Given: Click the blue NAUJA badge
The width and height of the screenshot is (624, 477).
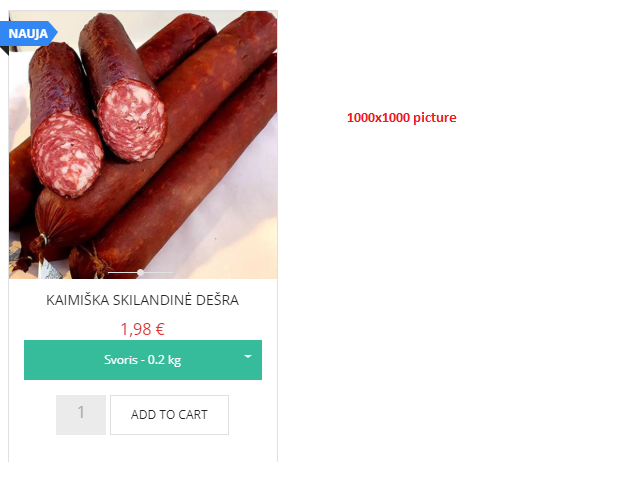Looking at the screenshot, I should tap(28, 33).
